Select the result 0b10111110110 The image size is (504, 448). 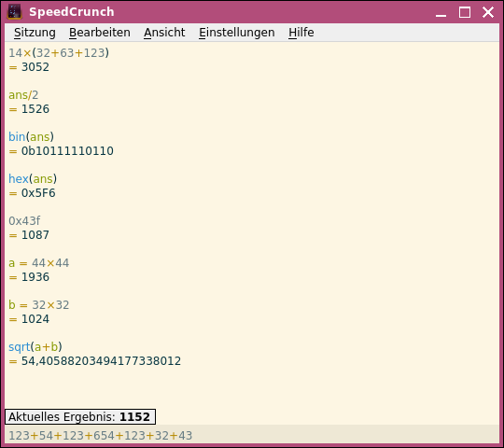click(67, 151)
